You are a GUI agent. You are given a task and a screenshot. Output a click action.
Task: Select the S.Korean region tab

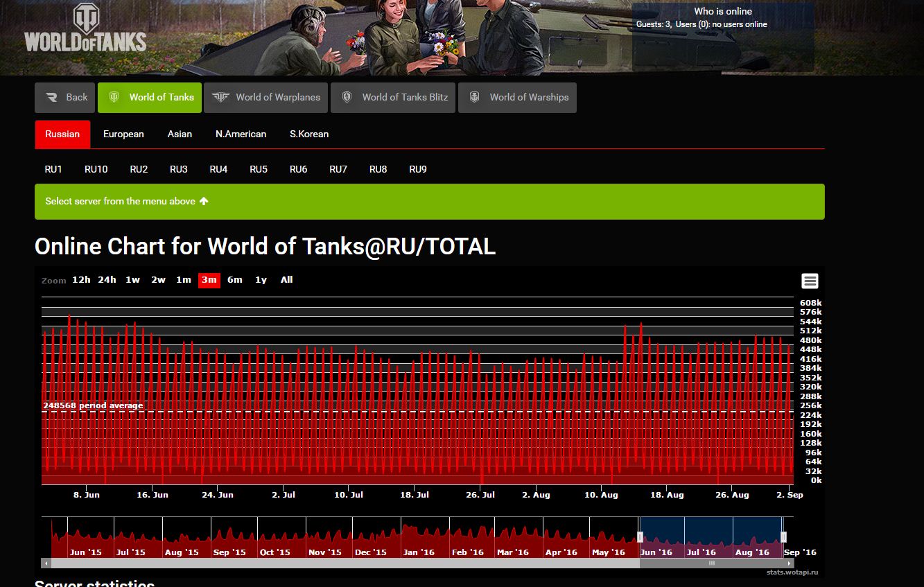tap(309, 134)
